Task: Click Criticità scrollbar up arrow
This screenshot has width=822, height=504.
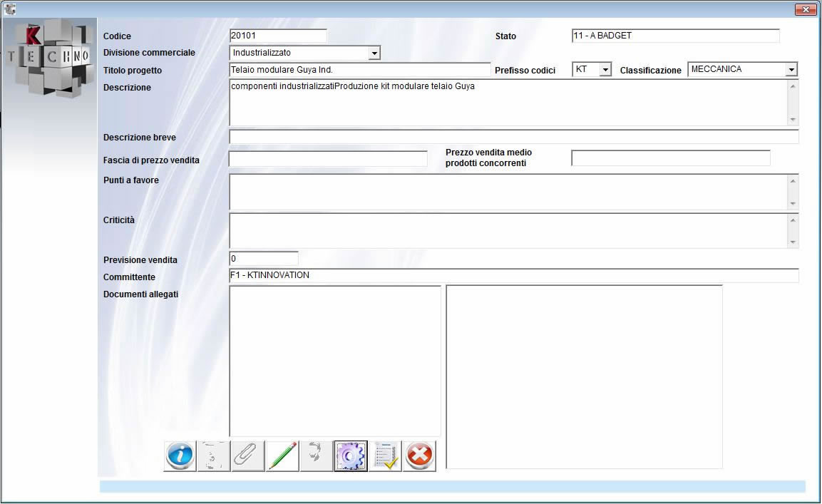Action: pyautogui.click(x=793, y=220)
